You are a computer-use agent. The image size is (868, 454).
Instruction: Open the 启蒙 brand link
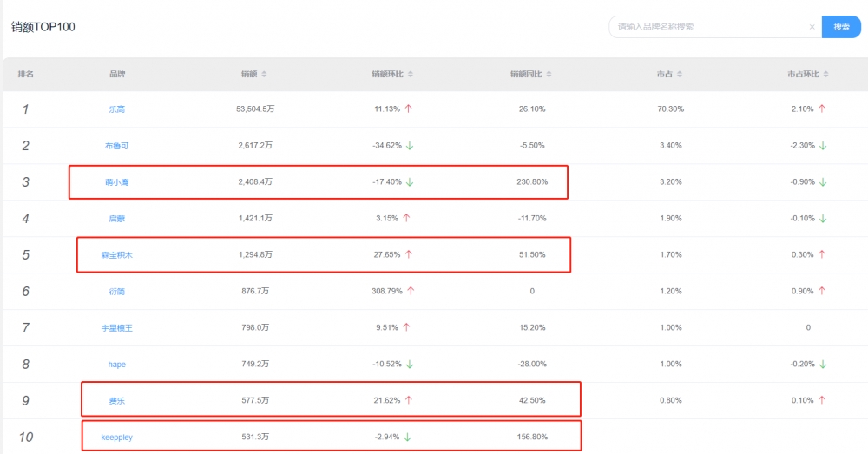(x=116, y=219)
